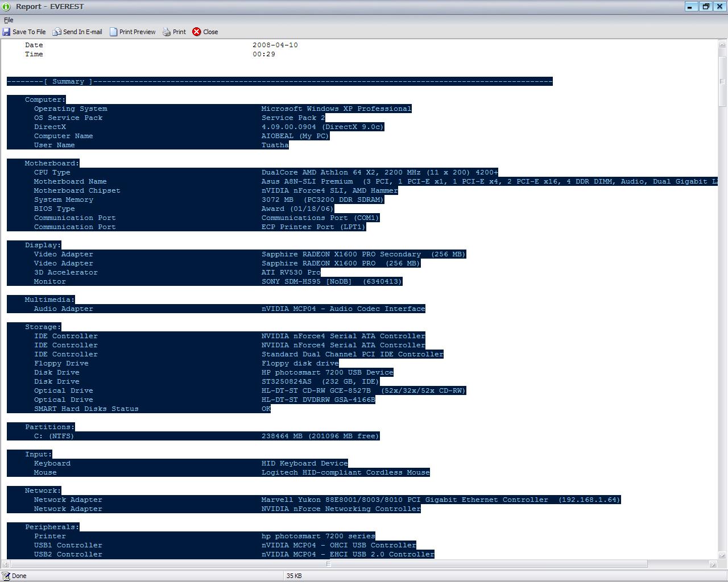Click the horizontal scrollbar thumb

point(329,564)
